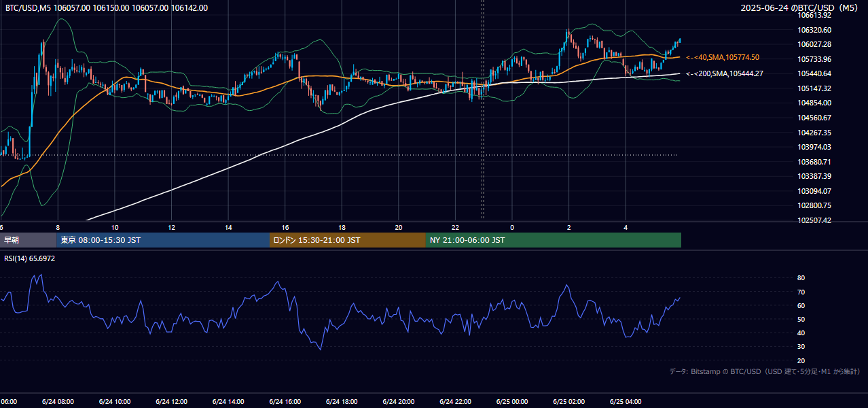Click the 6/25 02:00 date label

coord(569,401)
